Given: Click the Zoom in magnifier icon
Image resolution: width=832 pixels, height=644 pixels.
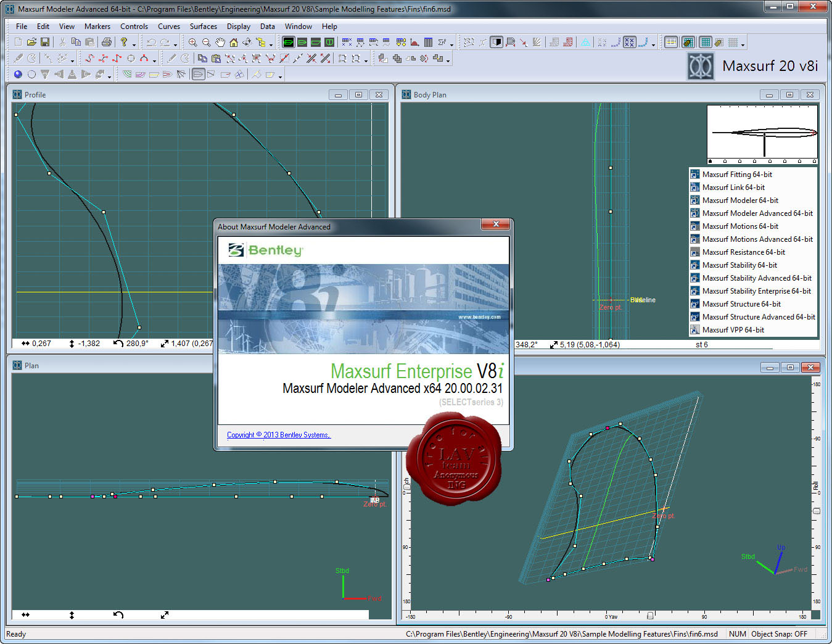Looking at the screenshot, I should (x=193, y=42).
